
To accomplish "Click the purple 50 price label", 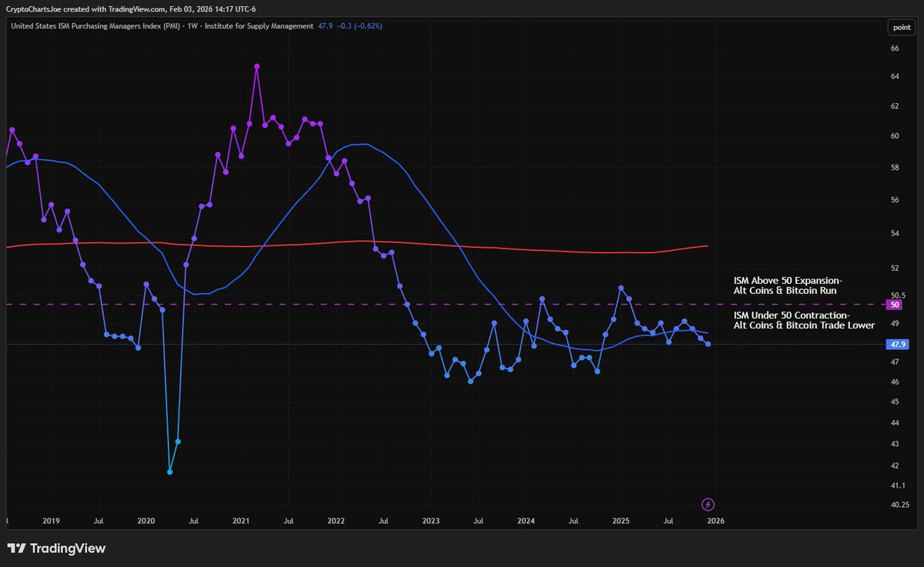I will coord(896,305).
